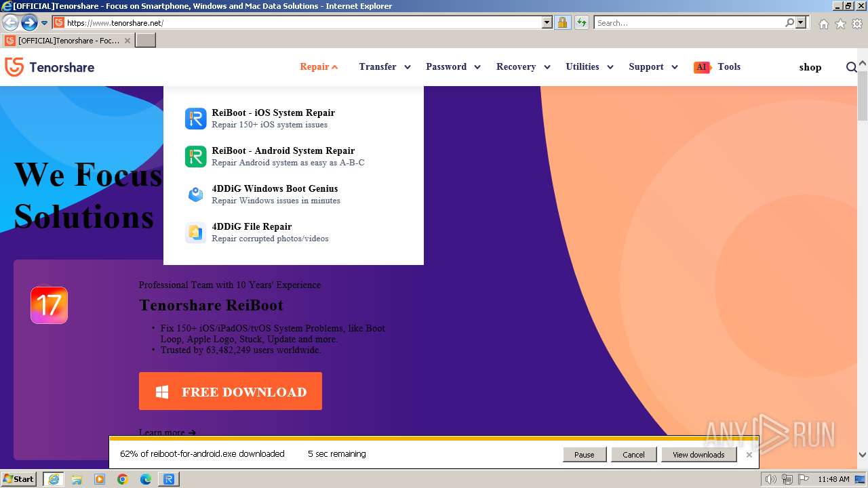Screen dimensions: 868x488
Task: Click the network tray icon
Action: (x=787, y=479)
